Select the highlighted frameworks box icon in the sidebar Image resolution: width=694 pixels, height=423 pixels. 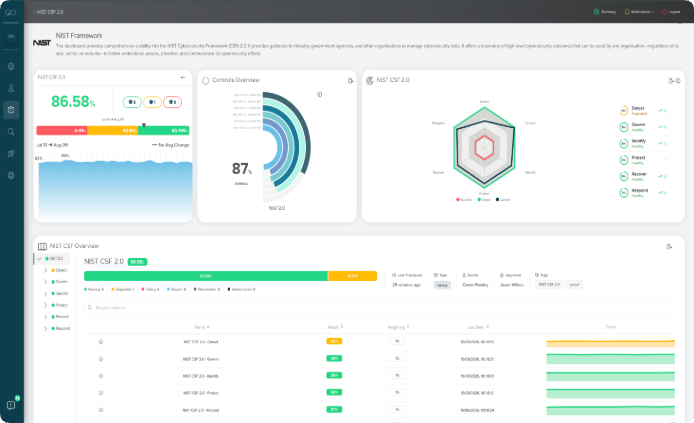click(x=11, y=110)
